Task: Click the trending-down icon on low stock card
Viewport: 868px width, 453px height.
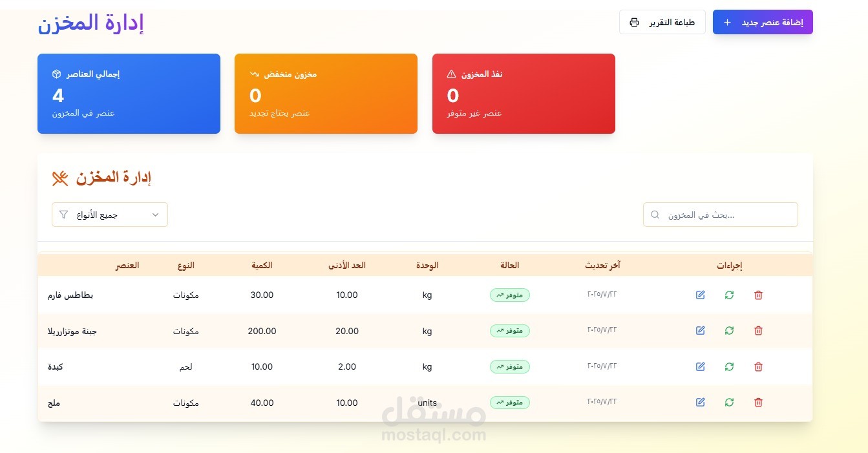Action: tap(254, 74)
